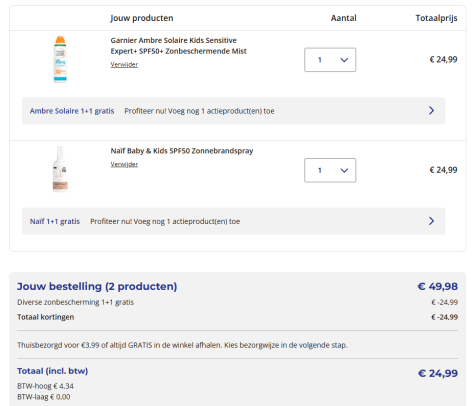The width and height of the screenshot is (475, 406).
Task: Click the 'Diverse zonbescherming 1+1 gratis' discount line
Action: coord(75,302)
